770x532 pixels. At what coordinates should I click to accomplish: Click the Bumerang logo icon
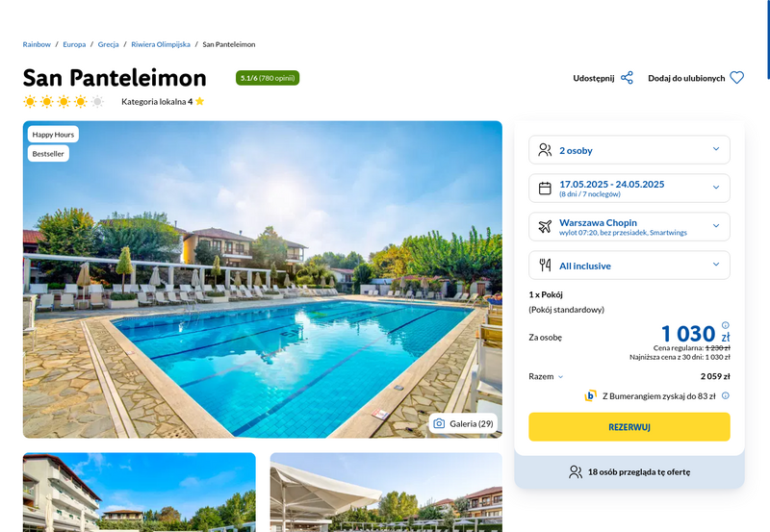[590, 395]
